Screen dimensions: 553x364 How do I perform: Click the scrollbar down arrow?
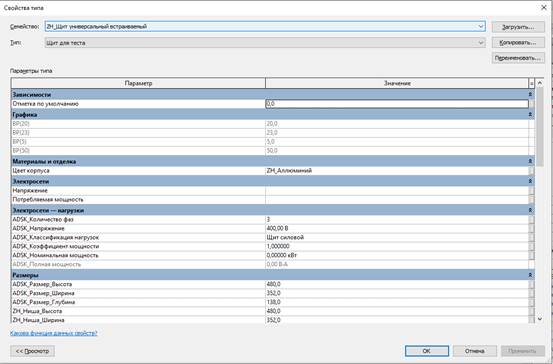(x=540, y=319)
